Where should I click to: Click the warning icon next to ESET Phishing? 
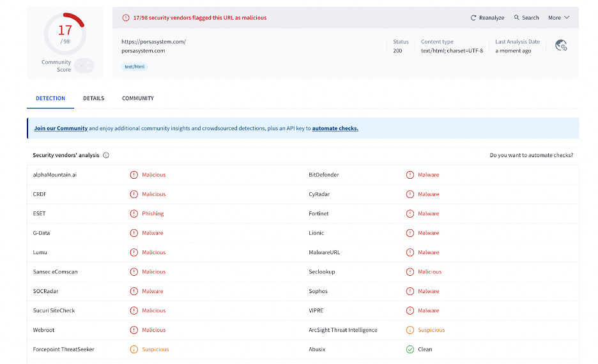(134, 214)
